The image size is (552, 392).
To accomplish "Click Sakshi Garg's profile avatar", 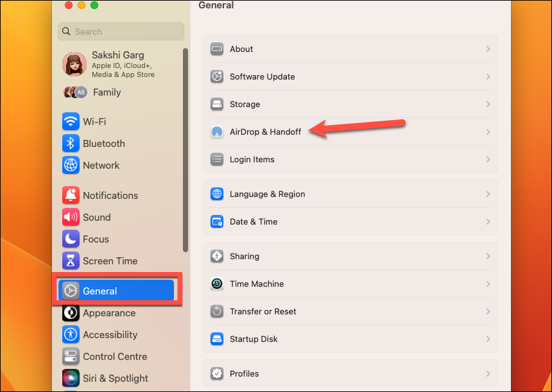I will click(x=74, y=64).
